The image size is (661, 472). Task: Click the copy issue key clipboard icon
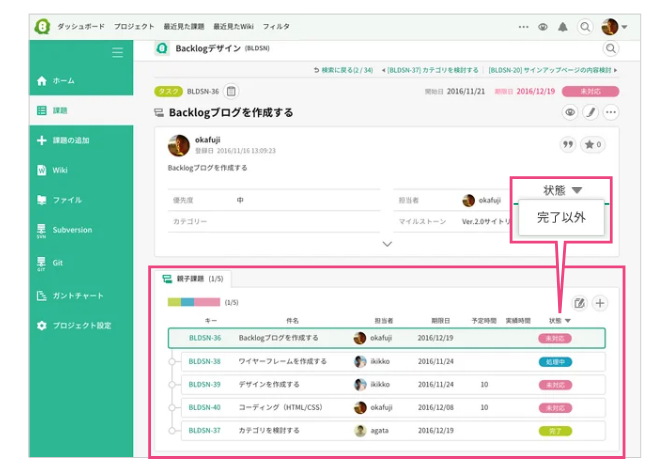231,91
